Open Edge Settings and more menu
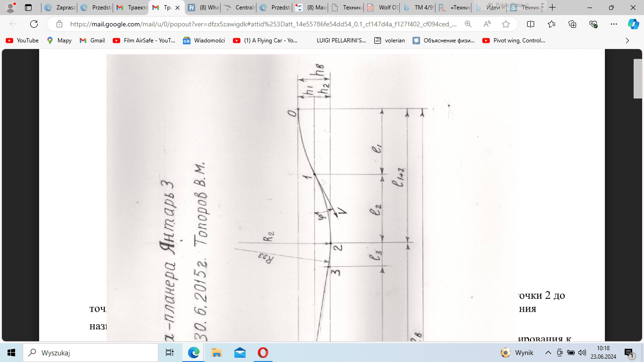Viewport: 644px width, 362px height. pyautogui.click(x=613, y=24)
